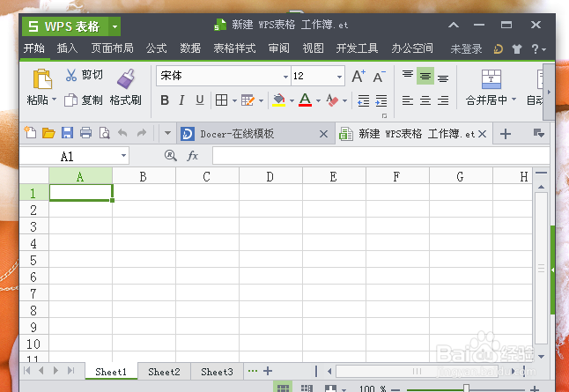Switch to page break preview in status bar
The height and width of the screenshot is (392, 569).
[307, 388]
